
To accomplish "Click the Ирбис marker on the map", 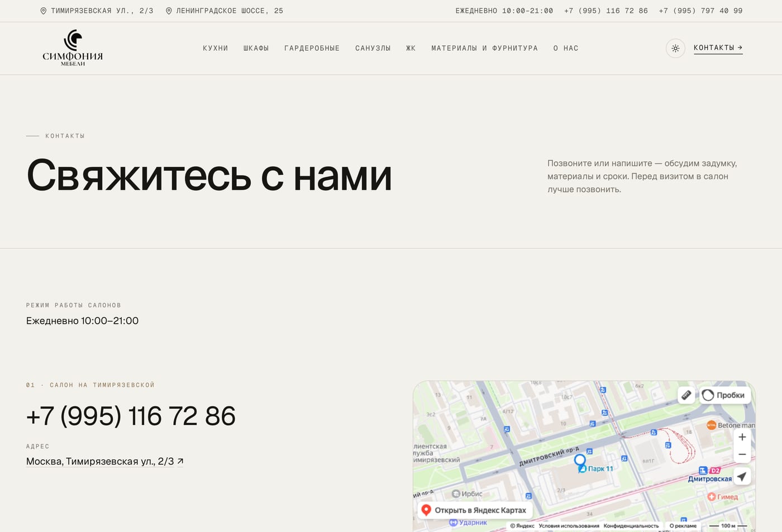I will pos(456,493).
